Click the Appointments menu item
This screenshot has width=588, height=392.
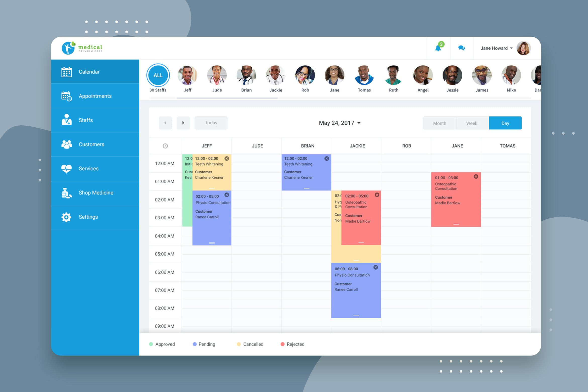click(95, 96)
